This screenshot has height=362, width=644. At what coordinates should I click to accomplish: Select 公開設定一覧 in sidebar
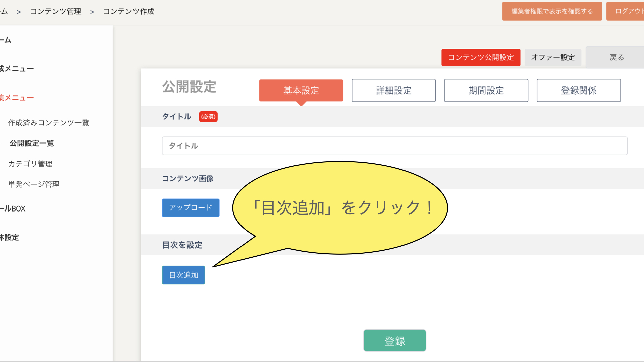click(x=32, y=143)
